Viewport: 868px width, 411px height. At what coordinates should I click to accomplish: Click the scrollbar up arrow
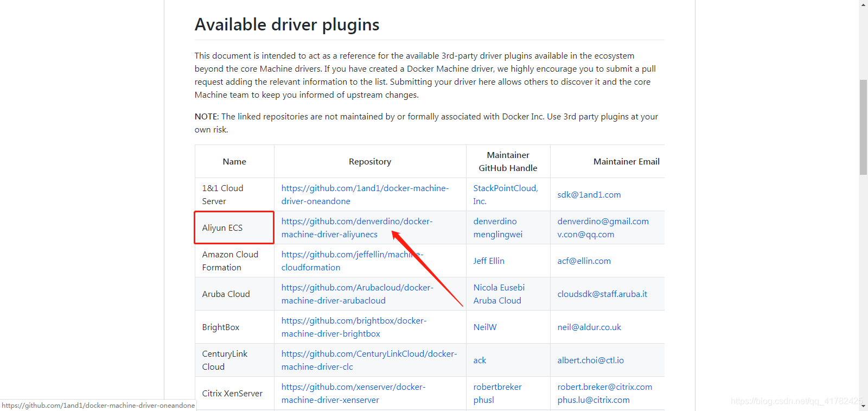863,4
